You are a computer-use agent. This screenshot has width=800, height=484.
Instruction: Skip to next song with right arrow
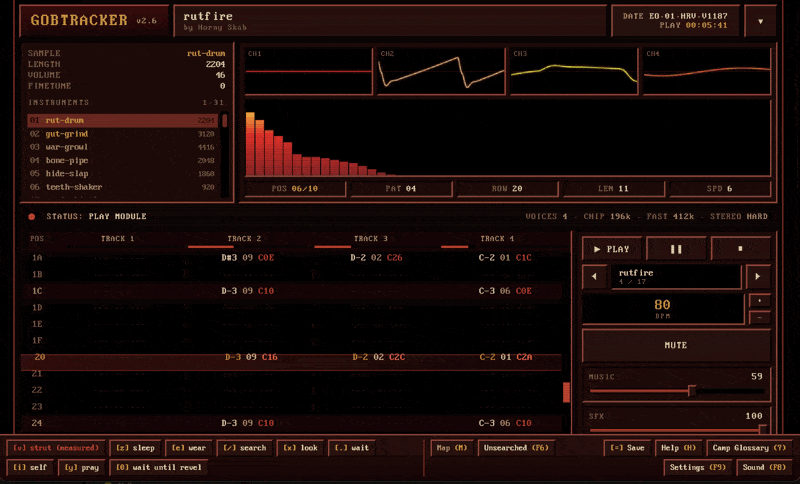[758, 276]
